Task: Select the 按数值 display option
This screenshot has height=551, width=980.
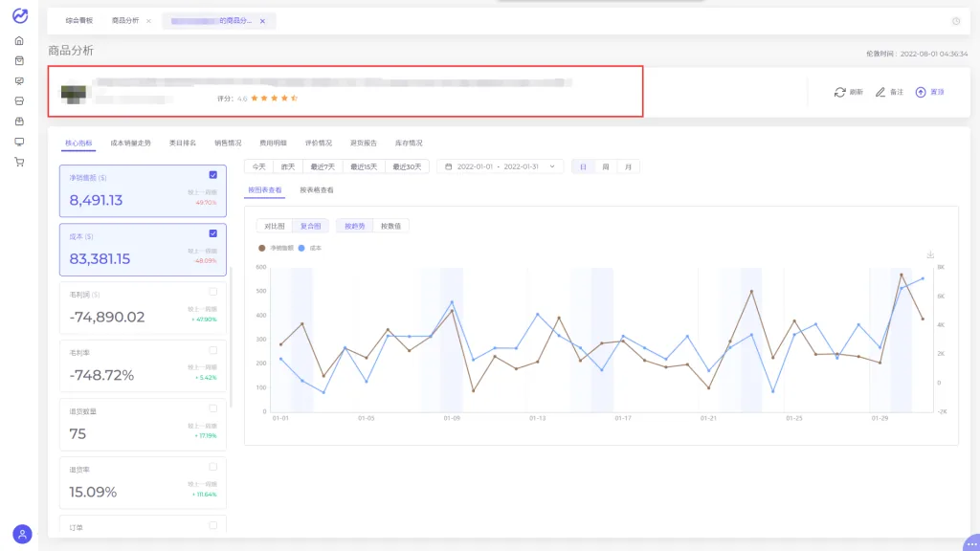Action: coord(390,226)
